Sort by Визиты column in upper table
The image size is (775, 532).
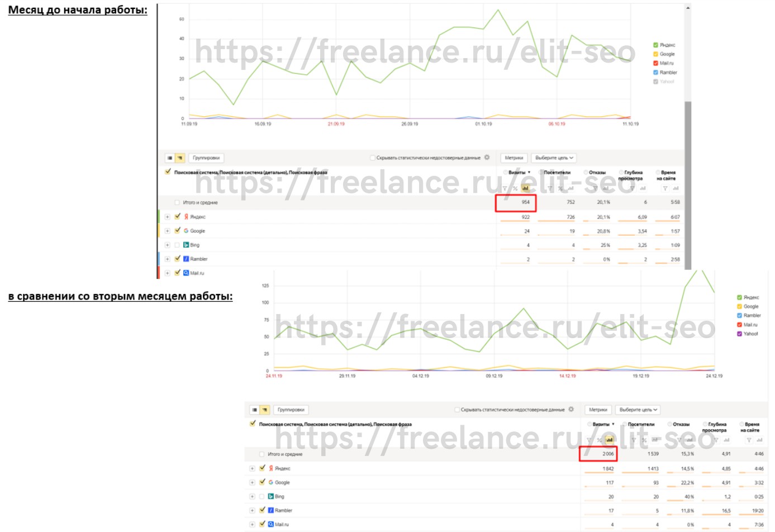coord(517,173)
